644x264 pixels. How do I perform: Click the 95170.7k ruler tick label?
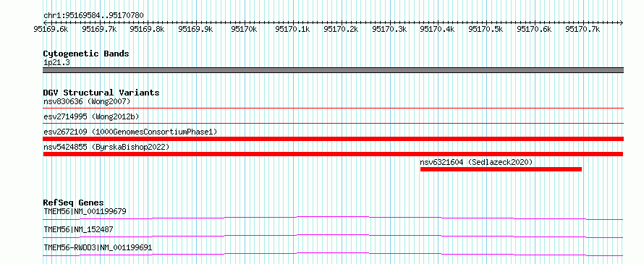click(582, 29)
